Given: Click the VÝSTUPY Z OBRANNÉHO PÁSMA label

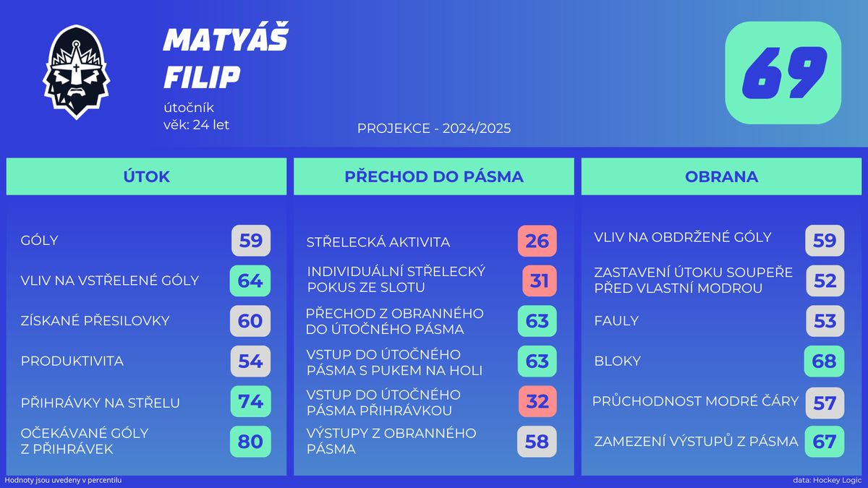Looking at the screenshot, I should click(x=391, y=441).
